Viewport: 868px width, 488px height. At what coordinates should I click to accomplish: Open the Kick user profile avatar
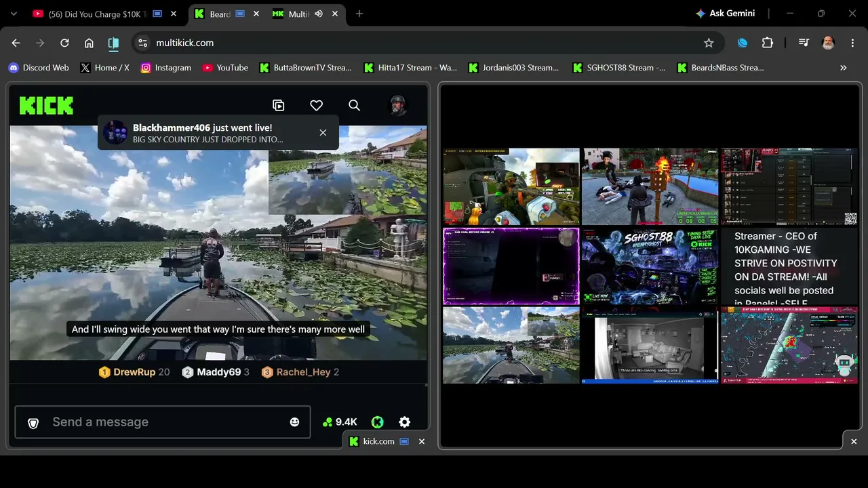click(398, 105)
